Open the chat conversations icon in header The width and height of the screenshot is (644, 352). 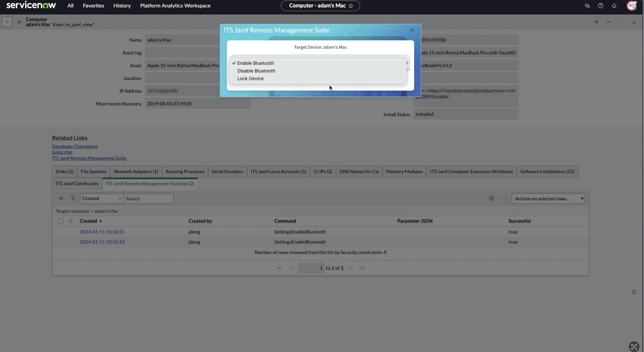tap(587, 6)
